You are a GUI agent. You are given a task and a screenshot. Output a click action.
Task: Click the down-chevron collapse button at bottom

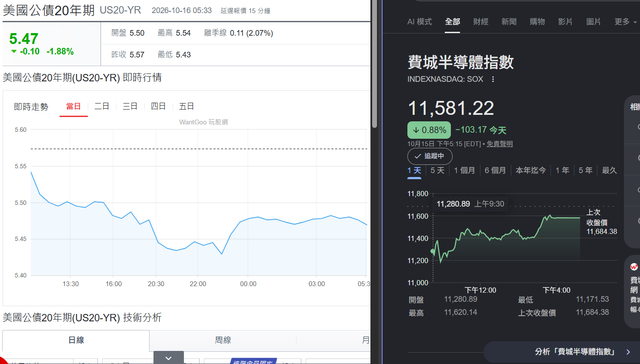coord(169,358)
